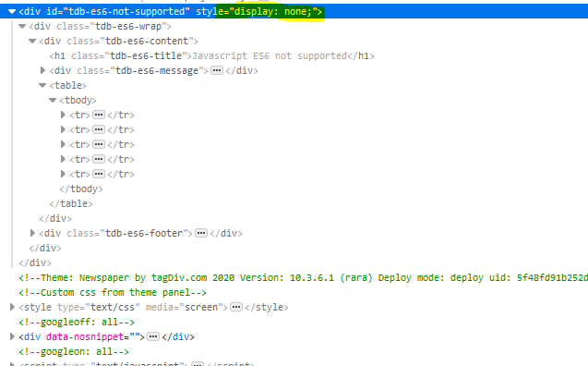The image size is (588, 366).
Task: Expand the third tr row arrow
Action: 63,144
